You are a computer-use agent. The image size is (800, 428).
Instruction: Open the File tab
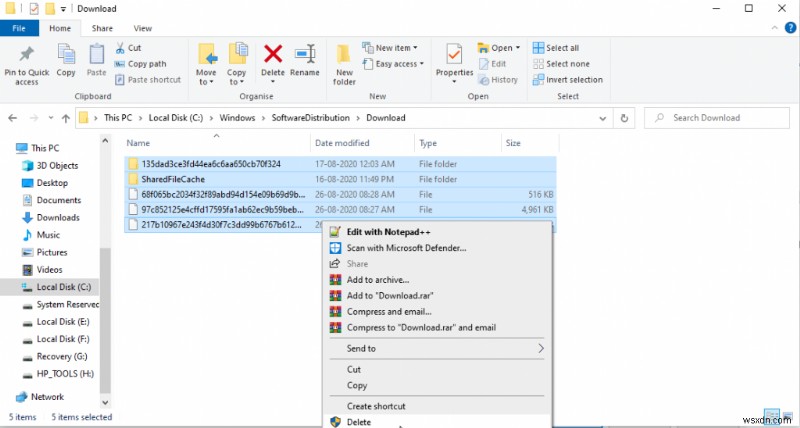click(x=19, y=28)
